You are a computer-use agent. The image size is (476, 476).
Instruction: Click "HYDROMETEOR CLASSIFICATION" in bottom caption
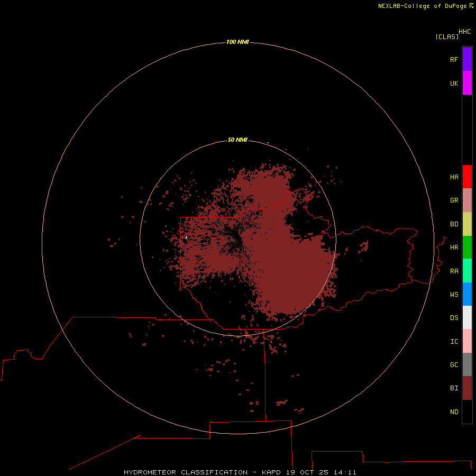click(186, 472)
